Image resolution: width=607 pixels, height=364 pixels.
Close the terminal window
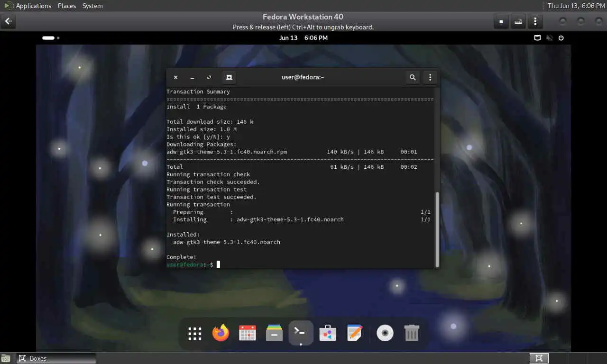[175, 77]
